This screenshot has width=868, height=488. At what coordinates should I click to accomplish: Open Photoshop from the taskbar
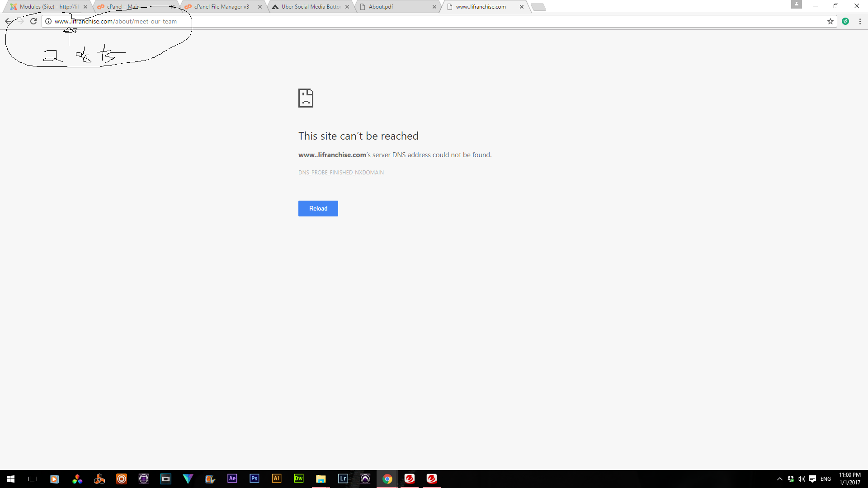[254, 479]
